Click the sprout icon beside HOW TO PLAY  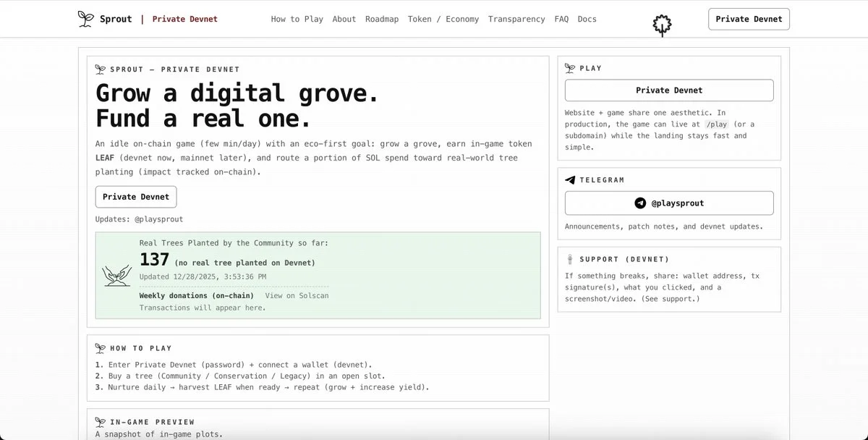pyautogui.click(x=101, y=348)
